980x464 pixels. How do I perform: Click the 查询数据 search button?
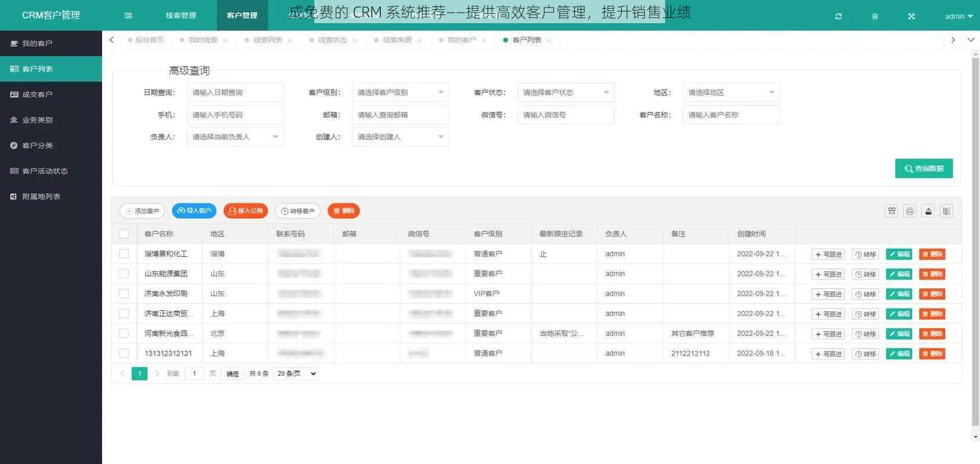[924, 169]
